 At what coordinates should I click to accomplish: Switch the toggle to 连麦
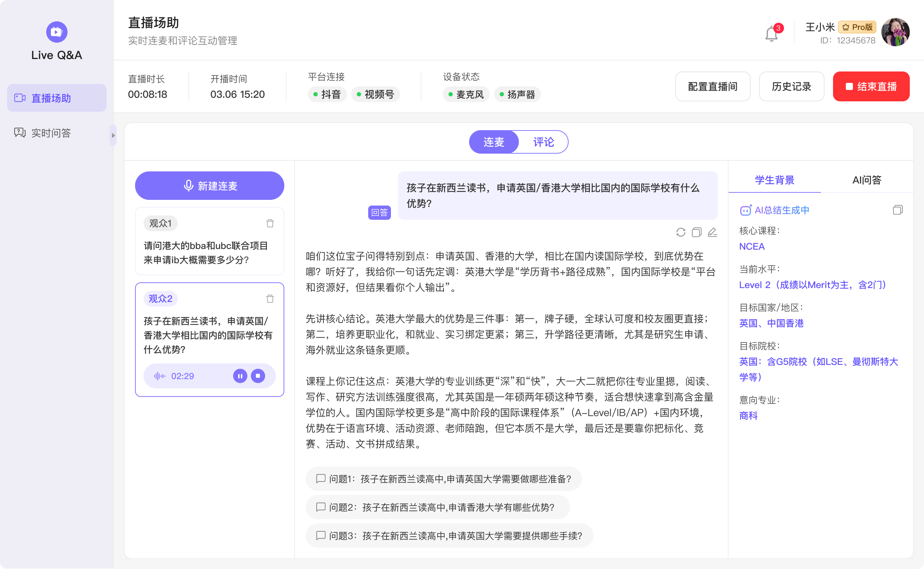pyautogui.click(x=494, y=142)
